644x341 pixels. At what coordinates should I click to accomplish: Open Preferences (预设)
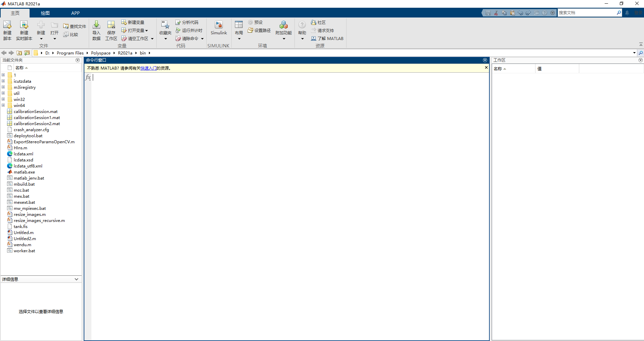pyautogui.click(x=255, y=22)
